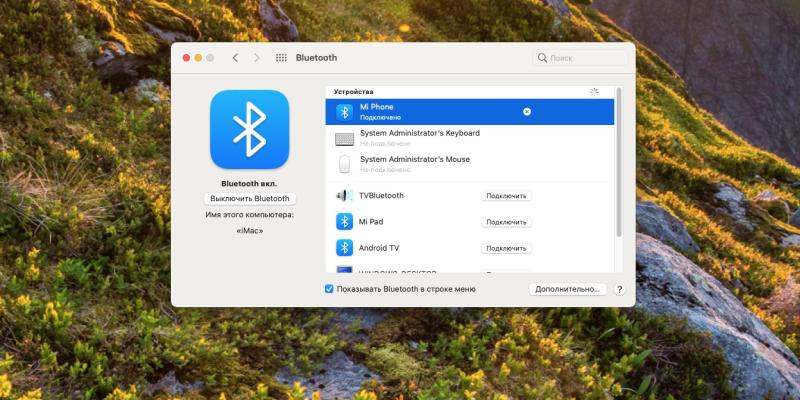Remove Mi Phone with the X icon
The width and height of the screenshot is (800, 400).
pyautogui.click(x=527, y=111)
